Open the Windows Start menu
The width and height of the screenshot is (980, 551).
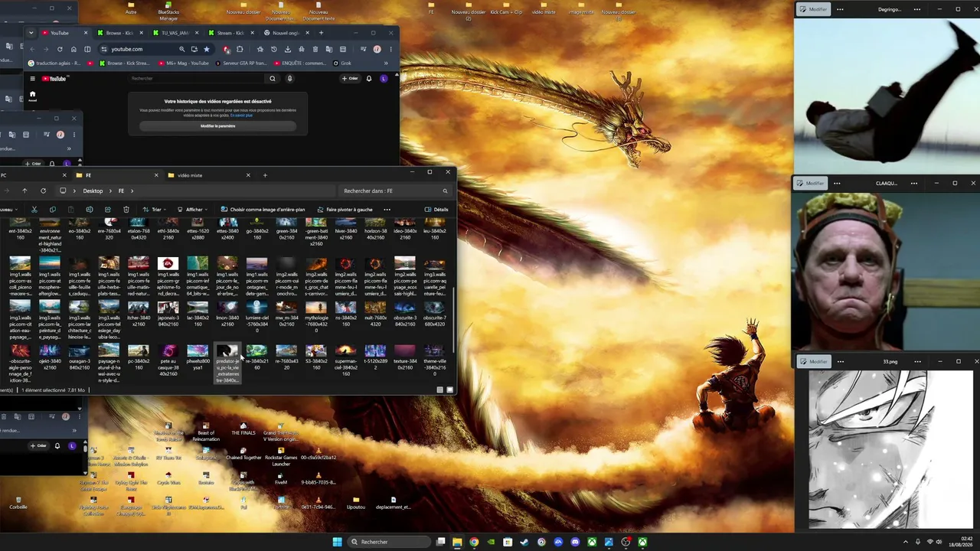click(337, 542)
